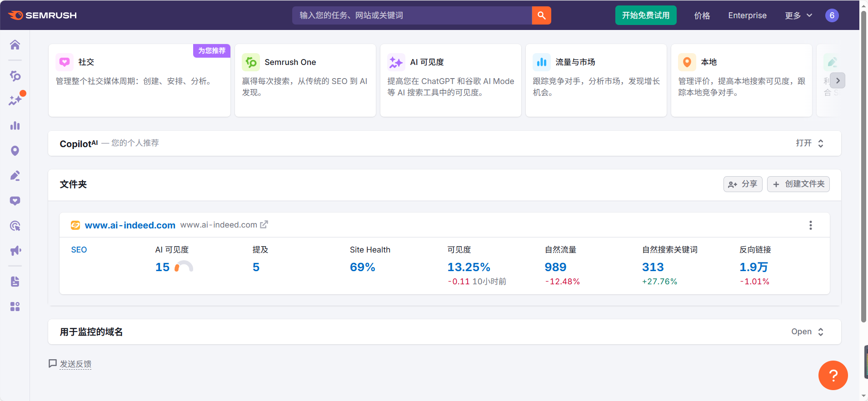868x401 pixels.
Task: Open the megaphone advertising icon in the sidebar
Action: (x=15, y=251)
